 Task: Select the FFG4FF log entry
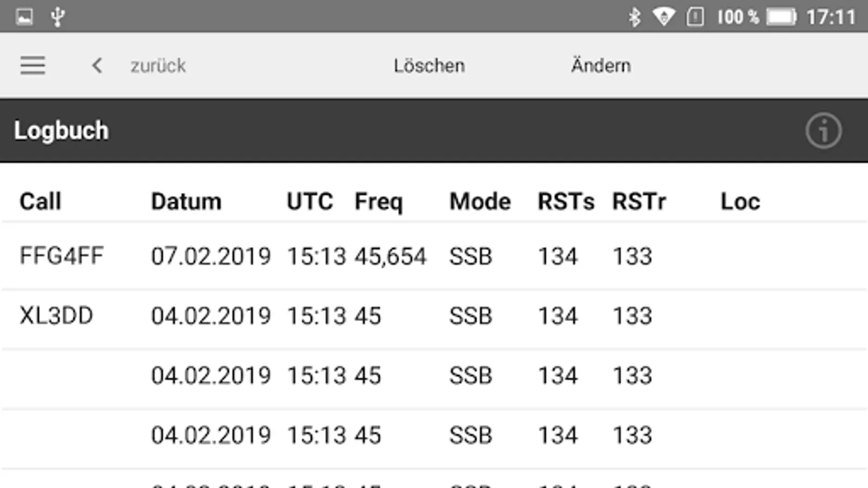click(61, 256)
